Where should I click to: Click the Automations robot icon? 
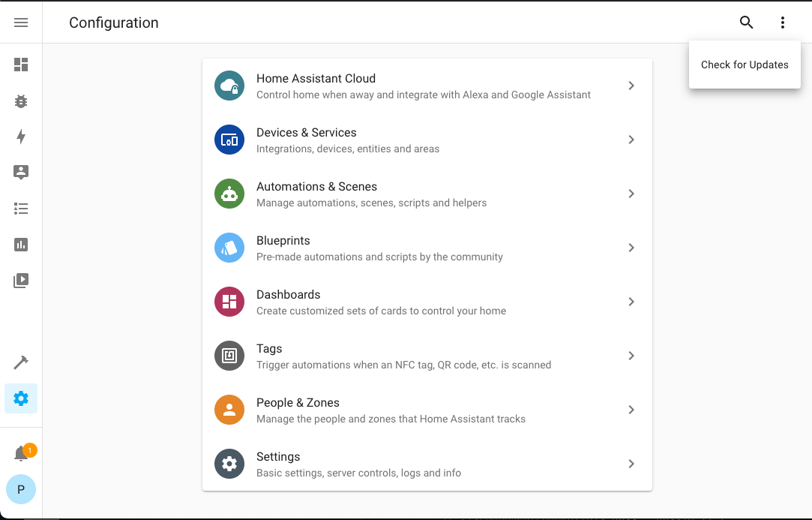[229, 194]
